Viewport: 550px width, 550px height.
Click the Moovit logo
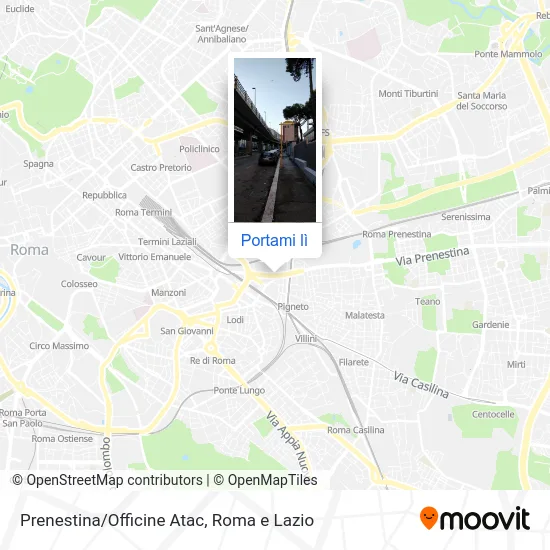(475, 519)
